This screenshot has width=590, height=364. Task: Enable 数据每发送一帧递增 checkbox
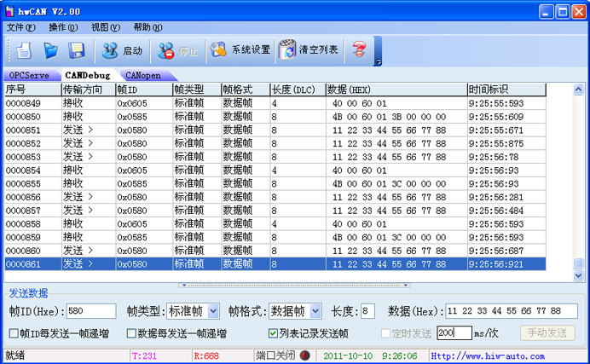tap(131, 333)
